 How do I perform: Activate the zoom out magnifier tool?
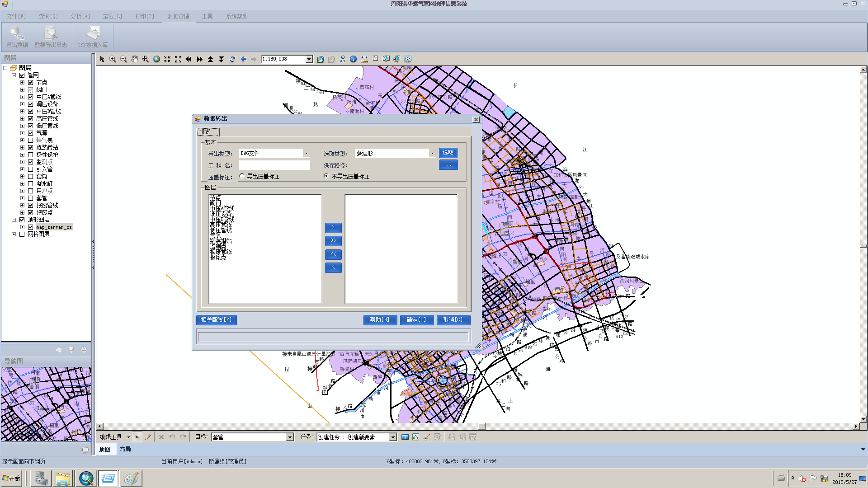tap(124, 59)
